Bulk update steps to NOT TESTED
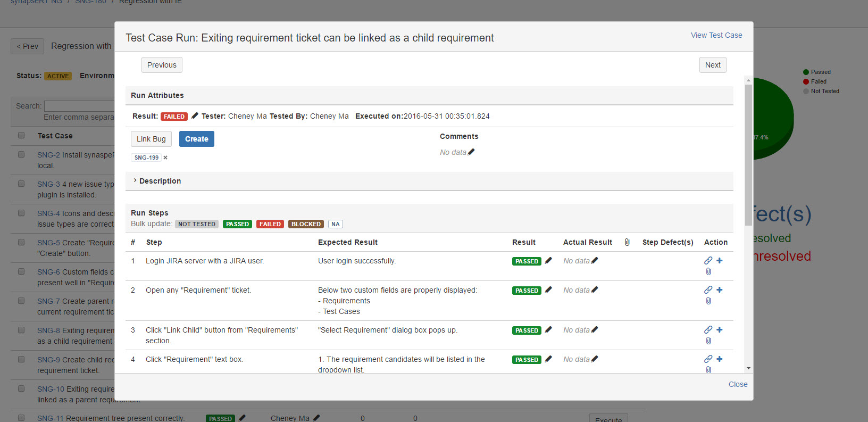This screenshot has height=422, width=868. pos(197,224)
